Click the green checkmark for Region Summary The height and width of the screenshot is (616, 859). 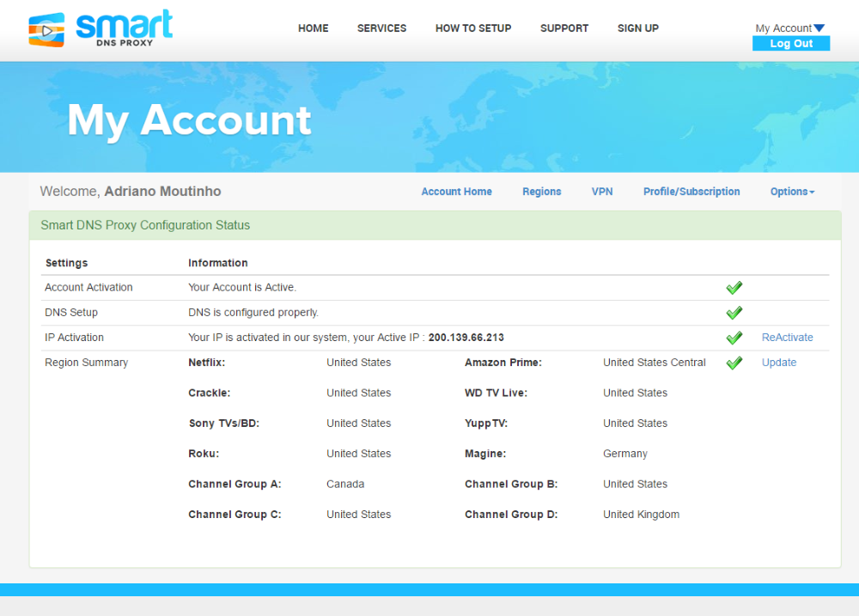(734, 363)
